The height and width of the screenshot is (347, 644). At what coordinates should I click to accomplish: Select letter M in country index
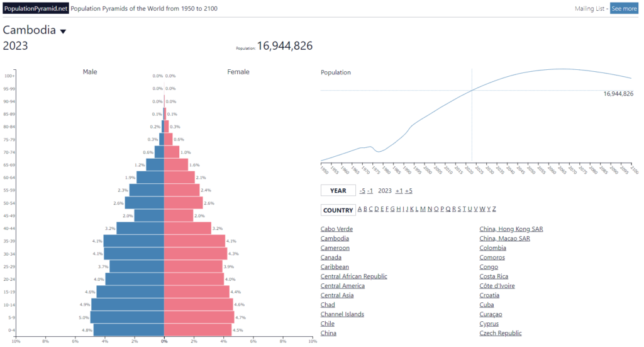pos(423,209)
